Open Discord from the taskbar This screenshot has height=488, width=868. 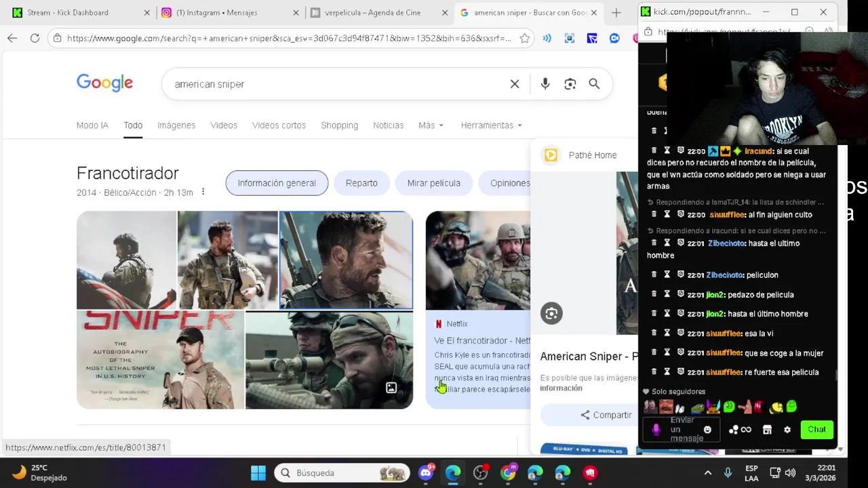point(426,472)
